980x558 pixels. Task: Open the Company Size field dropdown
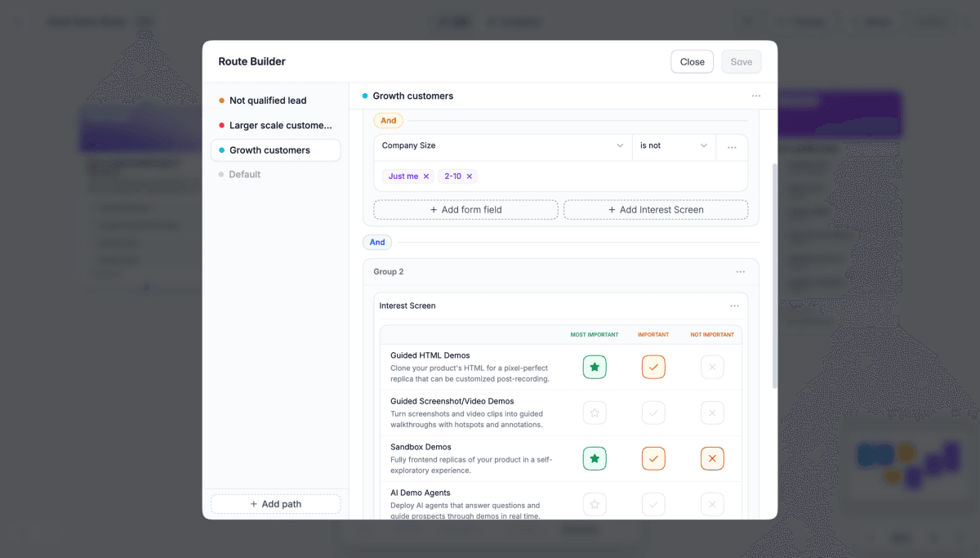(503, 146)
